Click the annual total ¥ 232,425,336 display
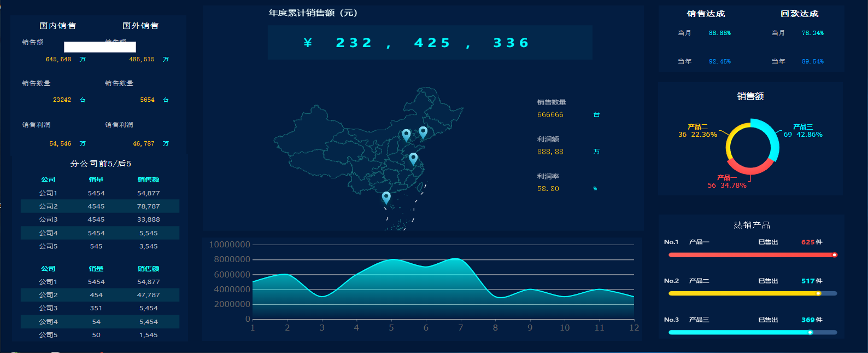 [x=430, y=43]
